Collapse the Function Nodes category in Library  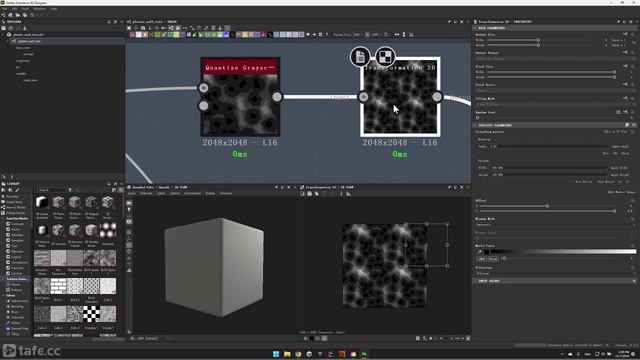3,219
